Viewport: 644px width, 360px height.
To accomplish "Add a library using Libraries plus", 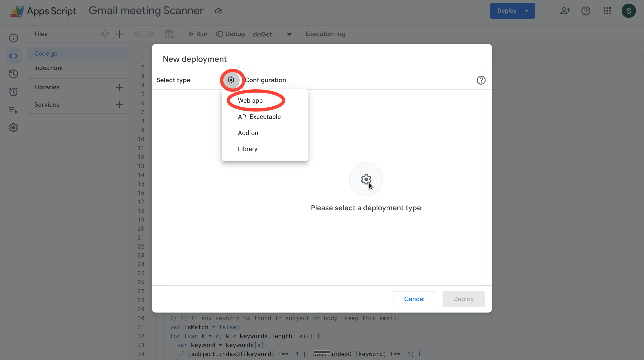I will 119,87.
